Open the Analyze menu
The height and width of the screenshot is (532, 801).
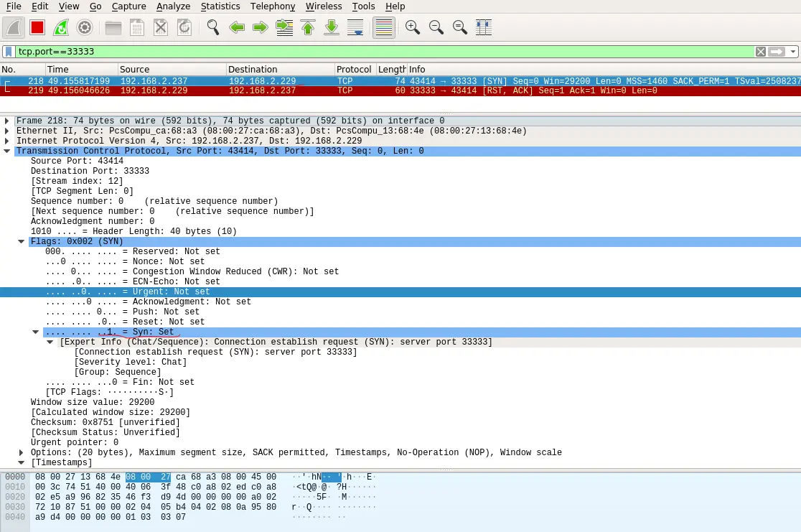(x=173, y=6)
